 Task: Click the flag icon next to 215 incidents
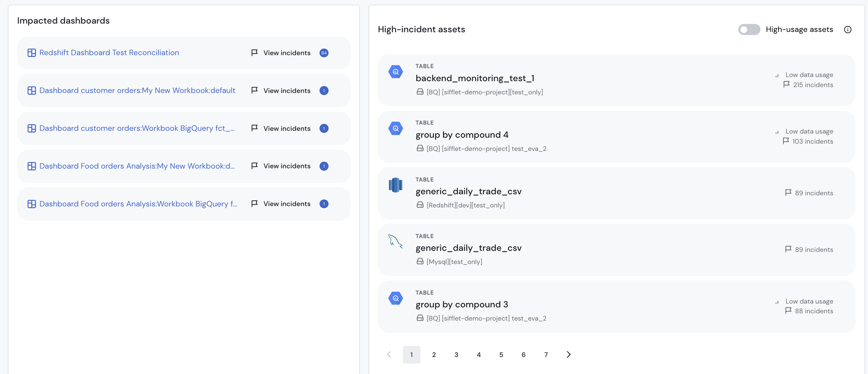786,84
